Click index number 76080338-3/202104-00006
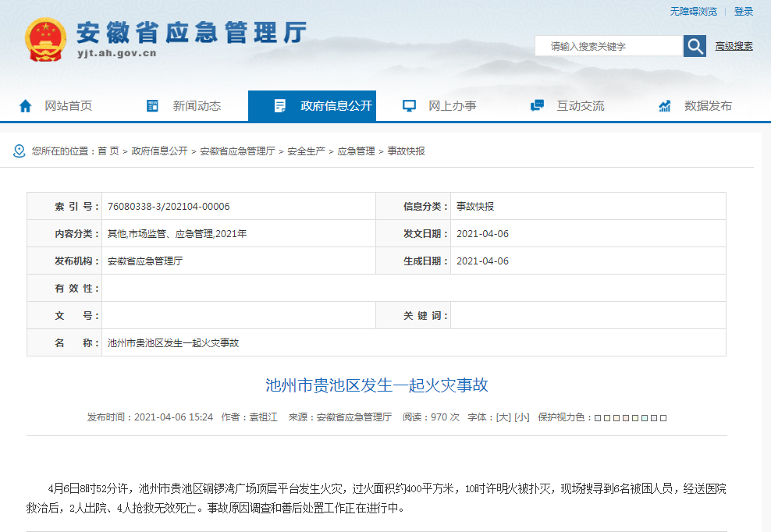The image size is (771, 532). pyautogui.click(x=169, y=207)
